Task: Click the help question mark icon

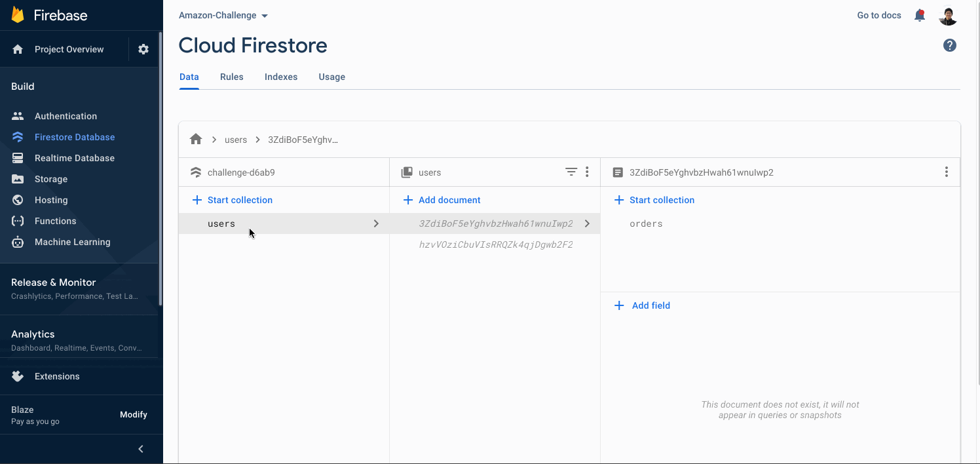Action: [x=950, y=45]
